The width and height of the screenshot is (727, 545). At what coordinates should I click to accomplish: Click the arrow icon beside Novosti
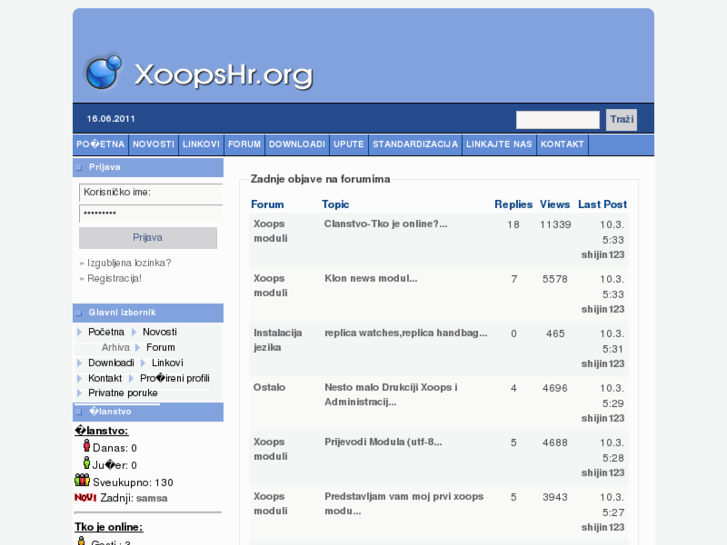pyautogui.click(x=134, y=332)
